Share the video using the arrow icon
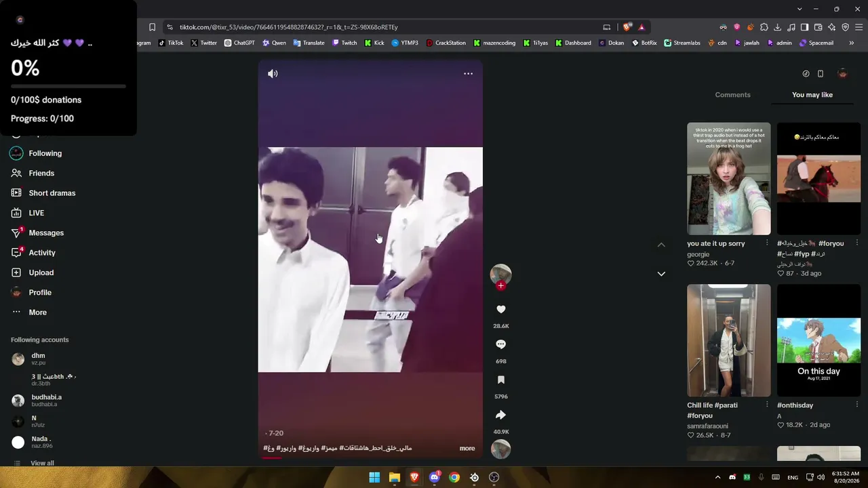This screenshot has height=488, width=868. pyautogui.click(x=500, y=415)
